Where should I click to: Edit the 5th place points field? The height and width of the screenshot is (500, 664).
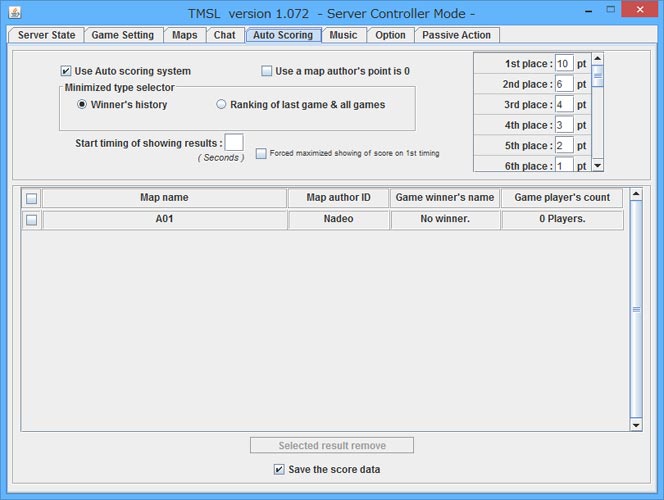pos(564,146)
